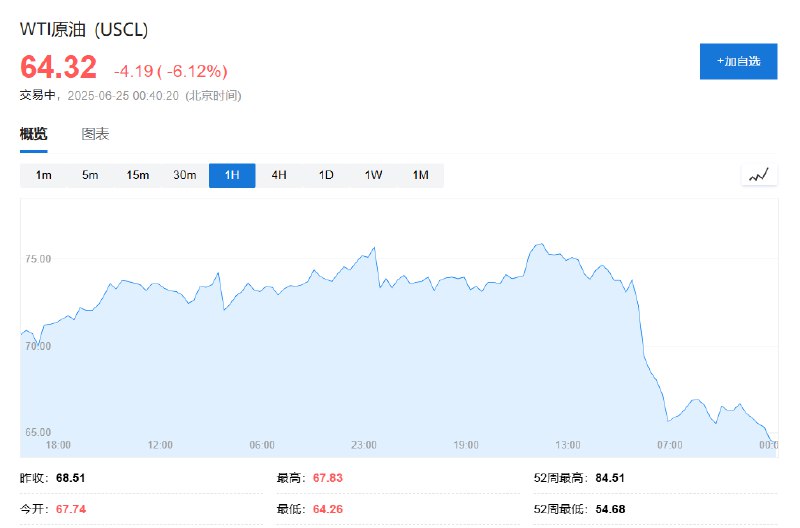Click the 今开 value 67.74
800x528 pixels.
coord(71,509)
